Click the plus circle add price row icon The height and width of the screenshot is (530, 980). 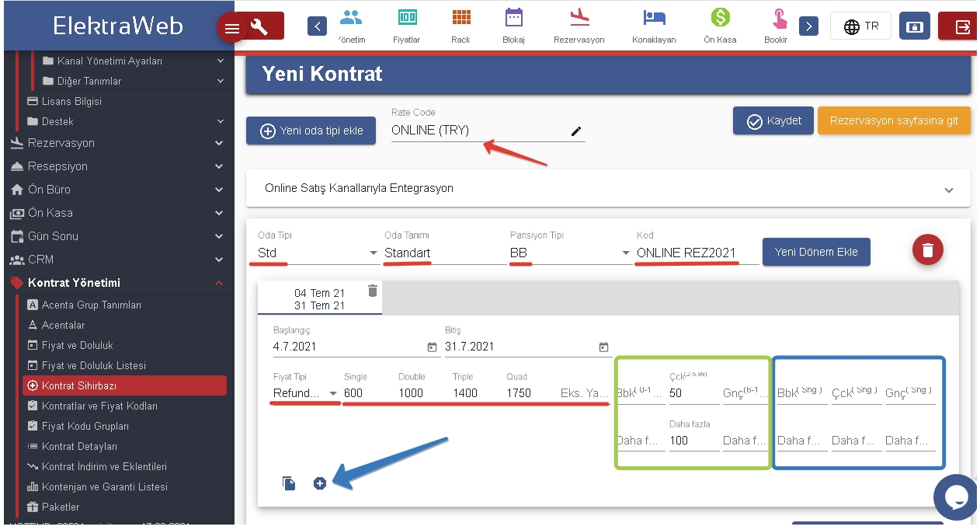coord(319,483)
